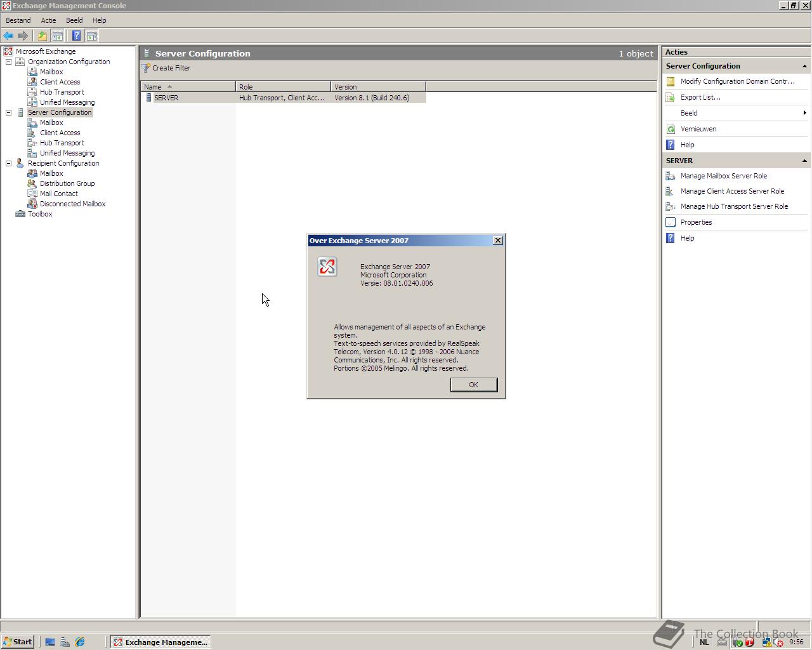The width and height of the screenshot is (812, 650).
Task: Click Hub Transport icon under Organization Configuration
Action: click(32, 92)
